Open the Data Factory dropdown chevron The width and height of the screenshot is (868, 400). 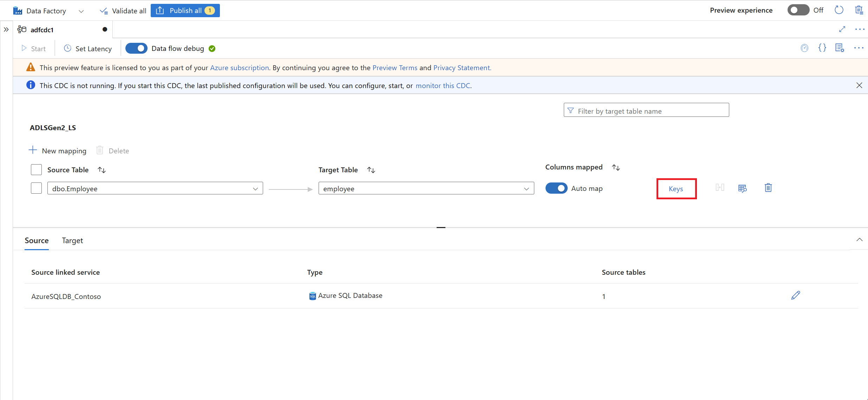coord(81,11)
